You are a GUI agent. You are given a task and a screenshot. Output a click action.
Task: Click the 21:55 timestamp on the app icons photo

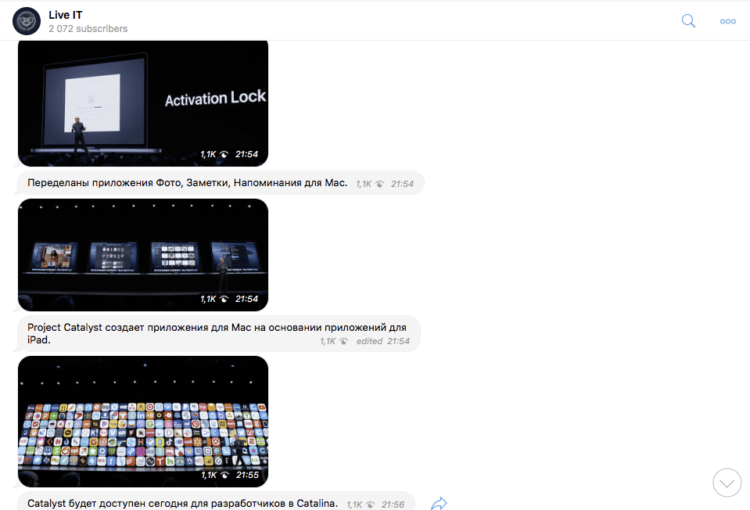(x=247, y=475)
